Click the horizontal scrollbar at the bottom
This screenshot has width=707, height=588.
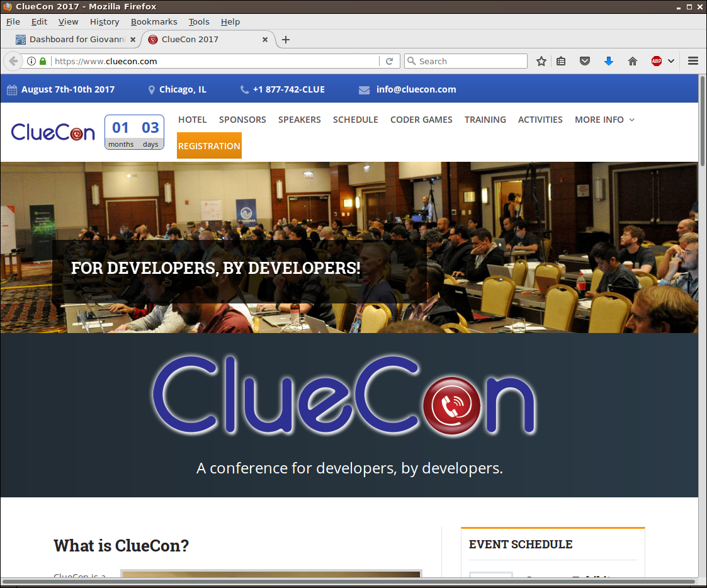[x=348, y=581]
